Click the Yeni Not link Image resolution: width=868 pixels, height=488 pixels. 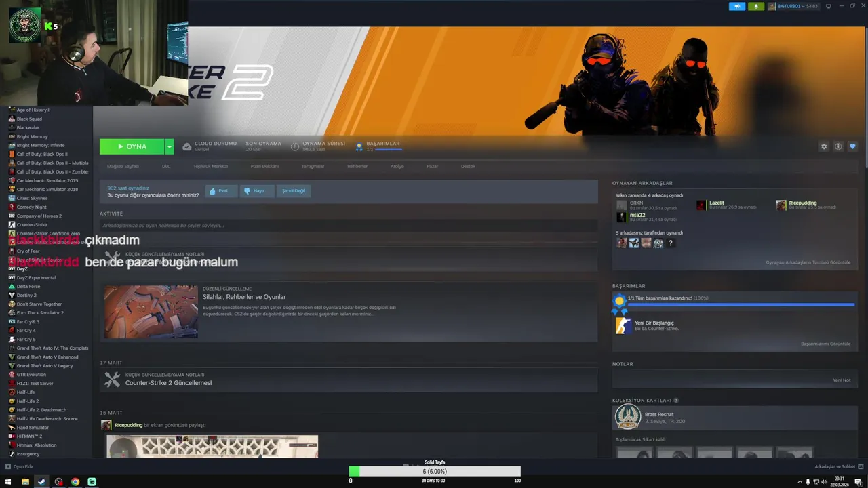point(842,380)
